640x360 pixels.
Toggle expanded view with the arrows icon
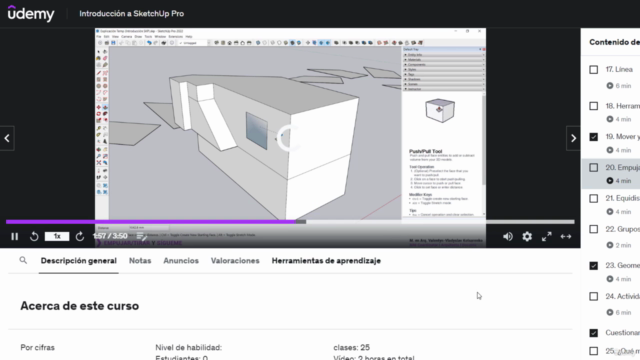pos(566,236)
